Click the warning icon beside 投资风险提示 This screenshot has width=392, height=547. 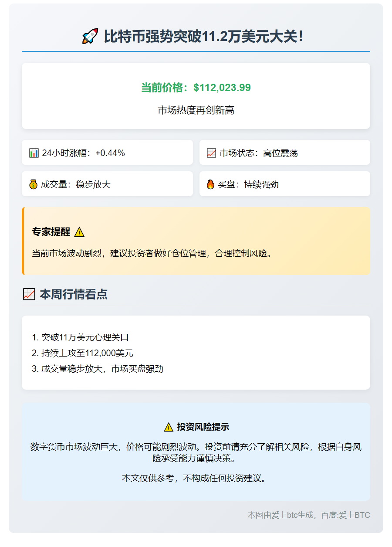tap(169, 427)
